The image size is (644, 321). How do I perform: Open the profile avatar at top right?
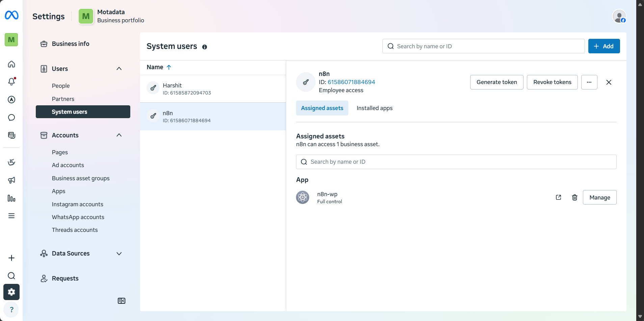619,16
